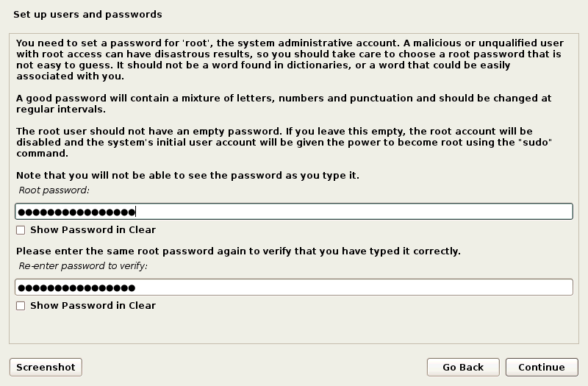
Task: Click the Root password input field
Action: (x=353, y=212)
